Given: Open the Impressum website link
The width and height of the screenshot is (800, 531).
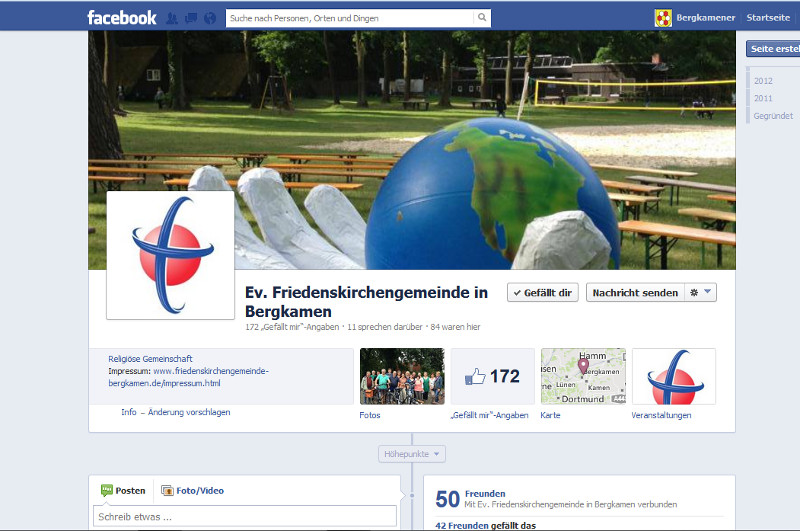Looking at the screenshot, I should pos(188,377).
